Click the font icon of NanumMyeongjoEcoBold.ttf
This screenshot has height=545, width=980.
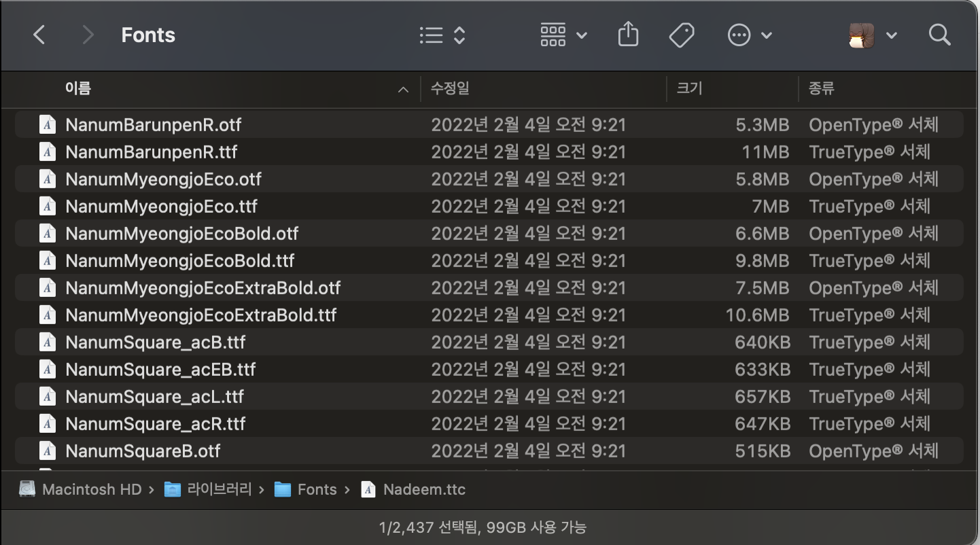pyautogui.click(x=47, y=261)
